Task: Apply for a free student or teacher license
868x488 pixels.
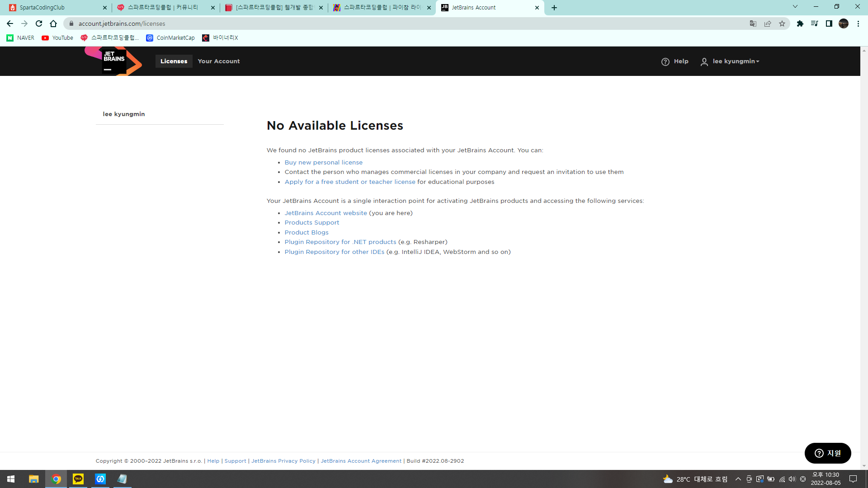Action: pos(350,182)
